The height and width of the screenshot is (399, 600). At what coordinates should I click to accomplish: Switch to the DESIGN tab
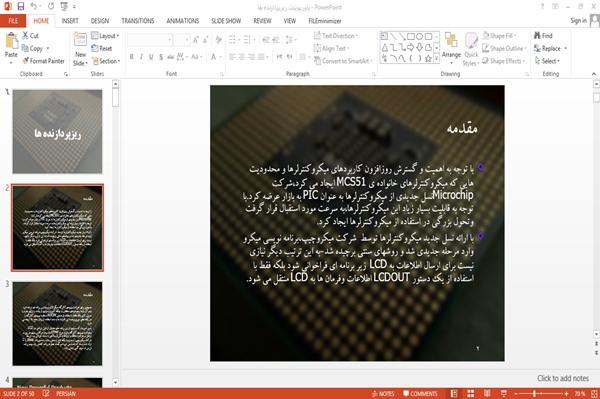pos(100,21)
